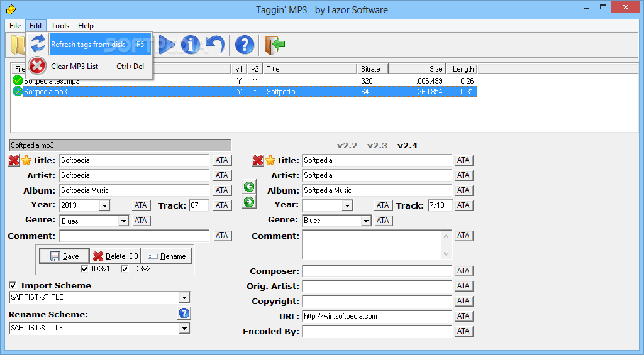Click the ID3v1 Track field showing 07
This screenshot has width=644, height=355.
pyautogui.click(x=199, y=205)
